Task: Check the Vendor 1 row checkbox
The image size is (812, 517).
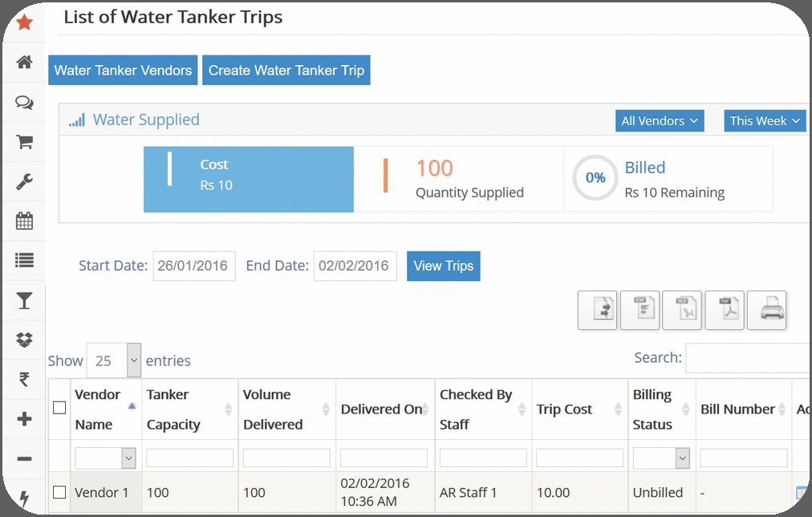Action: [59, 492]
